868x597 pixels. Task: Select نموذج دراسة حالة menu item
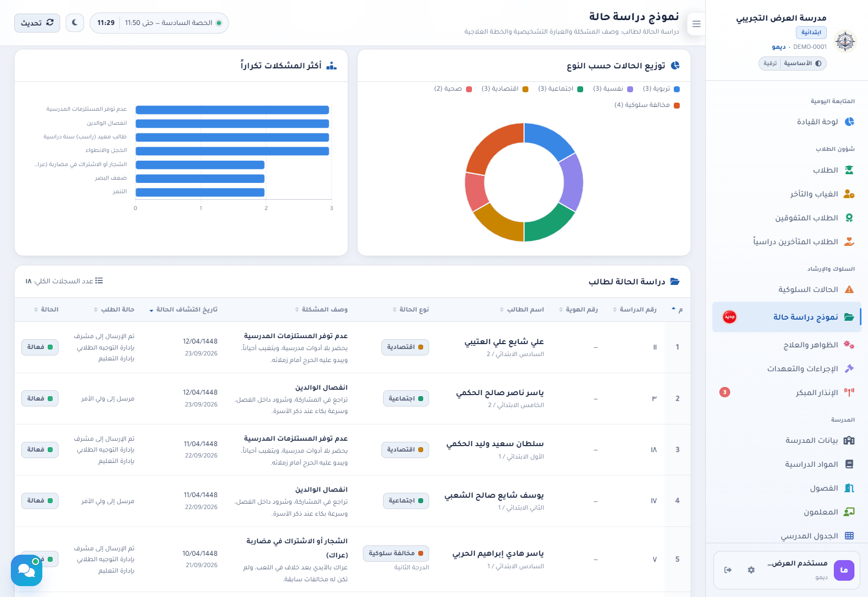pos(787,317)
